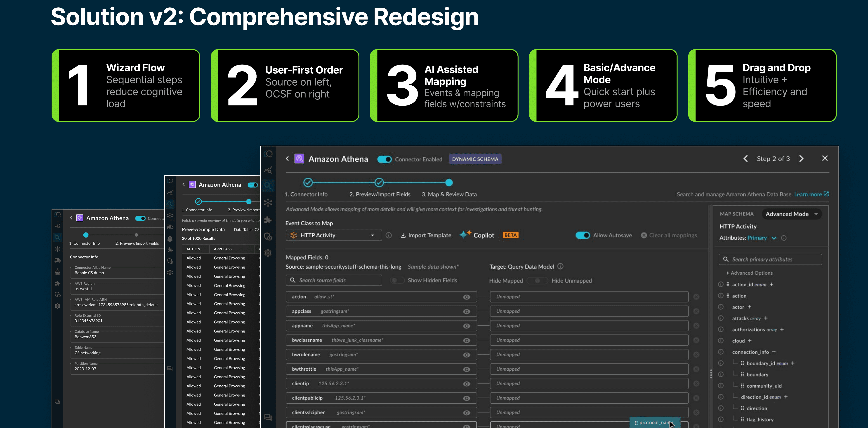Select the search icon in front window sidebar
868x428 pixels.
point(268,186)
